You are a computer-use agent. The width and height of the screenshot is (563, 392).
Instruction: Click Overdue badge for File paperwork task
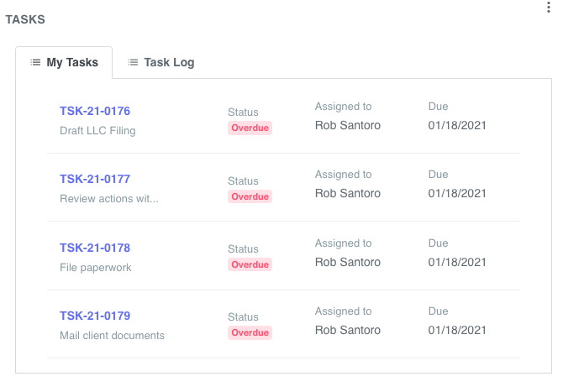tap(250, 264)
